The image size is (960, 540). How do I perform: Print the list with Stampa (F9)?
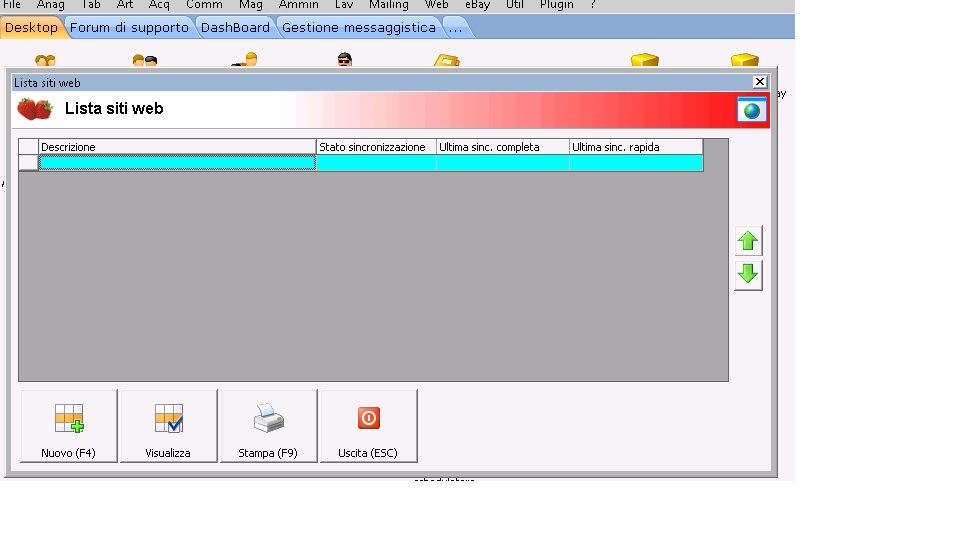coord(268,426)
